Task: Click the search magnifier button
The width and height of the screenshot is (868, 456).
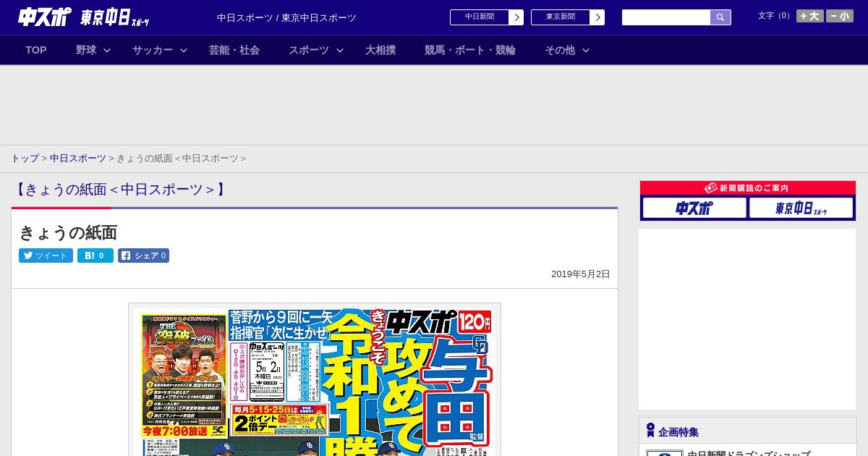Action: point(720,17)
